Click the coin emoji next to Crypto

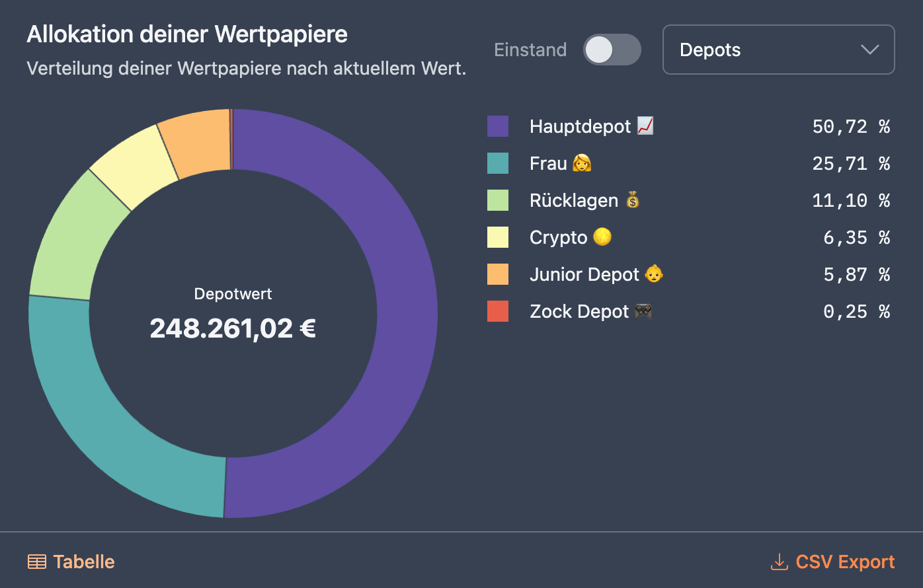point(602,237)
